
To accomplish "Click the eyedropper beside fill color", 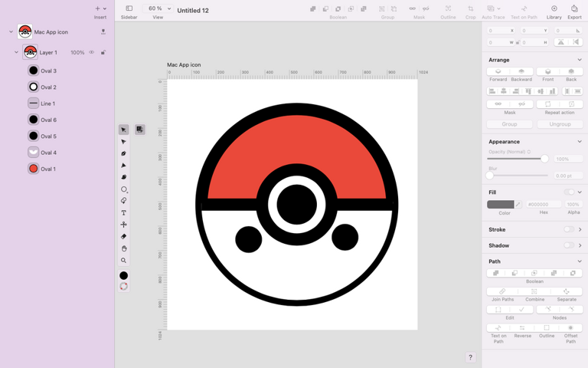I will coord(518,204).
